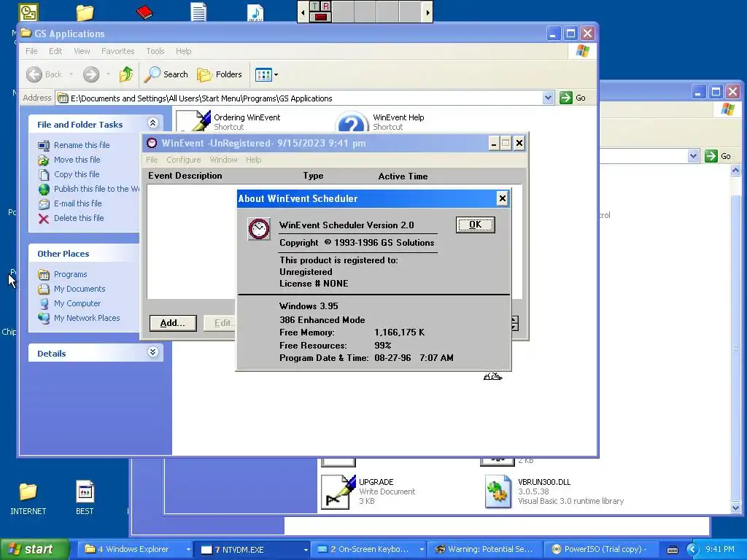Open My Documents under Other Places
Screen dimensions: 747x560
pyautogui.click(x=79, y=289)
